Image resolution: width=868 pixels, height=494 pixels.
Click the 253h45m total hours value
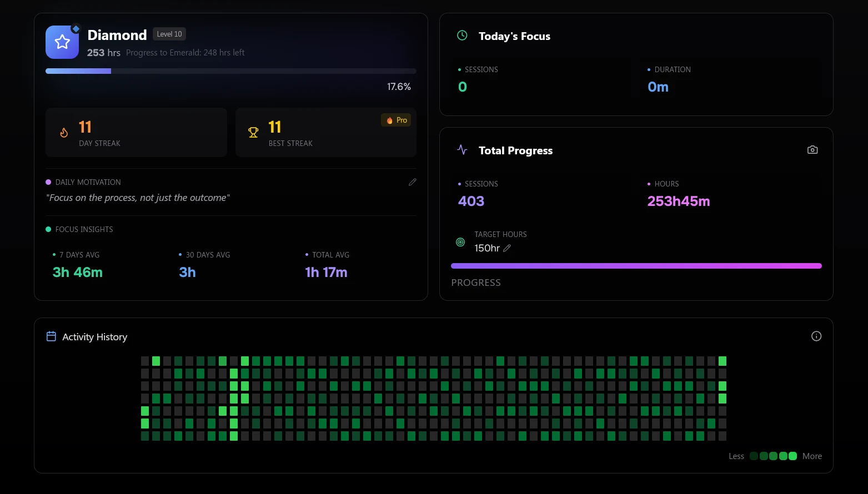[x=678, y=201]
